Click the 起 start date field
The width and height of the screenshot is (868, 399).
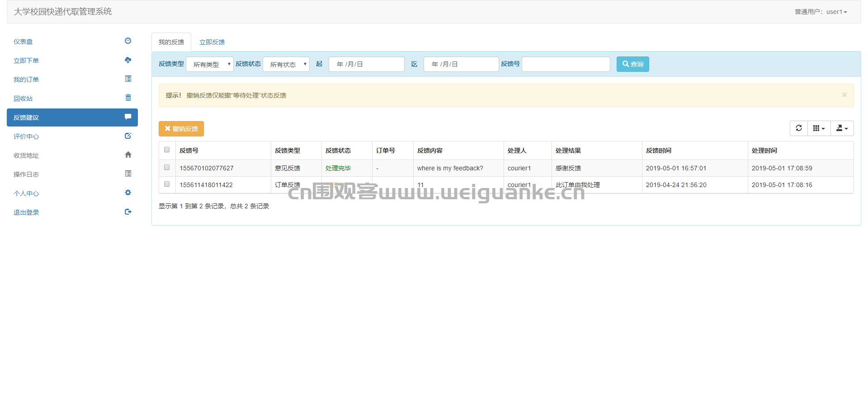(367, 64)
